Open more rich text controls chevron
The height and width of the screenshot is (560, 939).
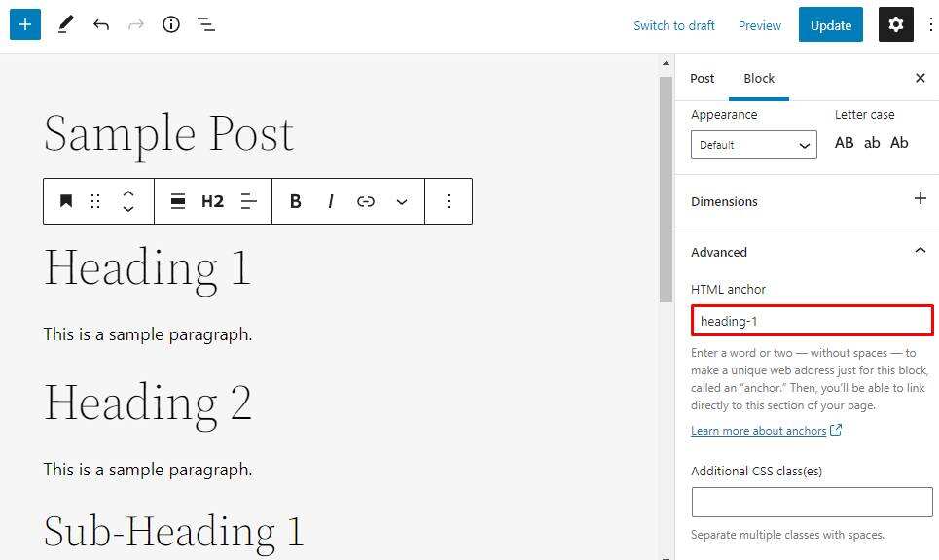click(x=402, y=201)
